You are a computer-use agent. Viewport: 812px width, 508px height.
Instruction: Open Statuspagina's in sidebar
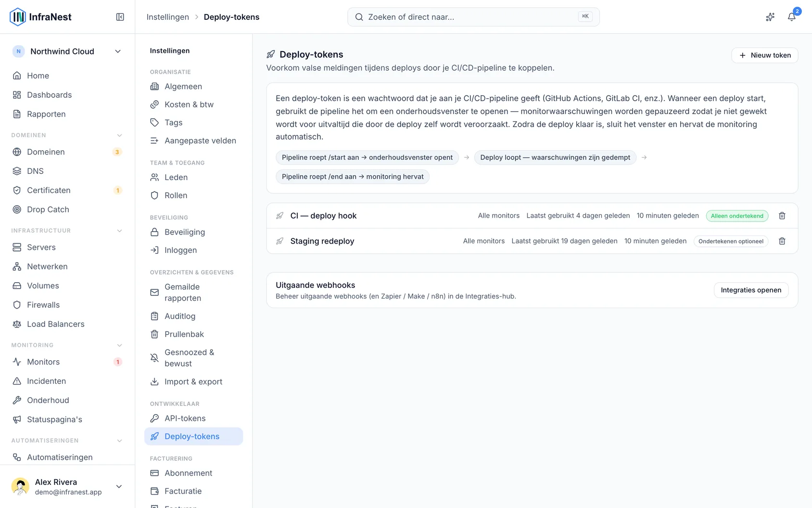67,419
